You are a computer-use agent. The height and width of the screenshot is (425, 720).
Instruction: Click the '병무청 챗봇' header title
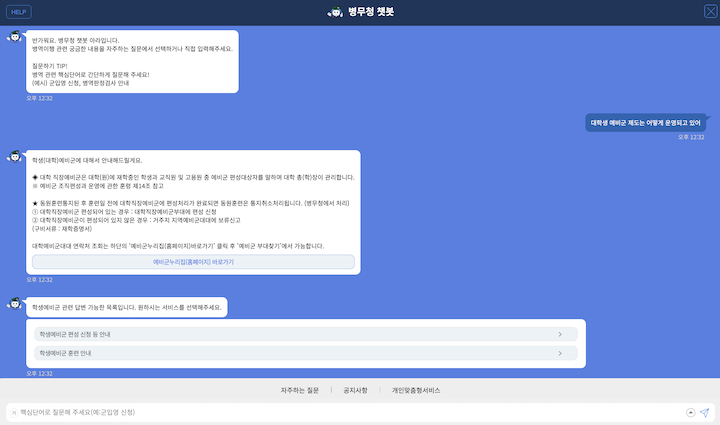click(x=371, y=12)
